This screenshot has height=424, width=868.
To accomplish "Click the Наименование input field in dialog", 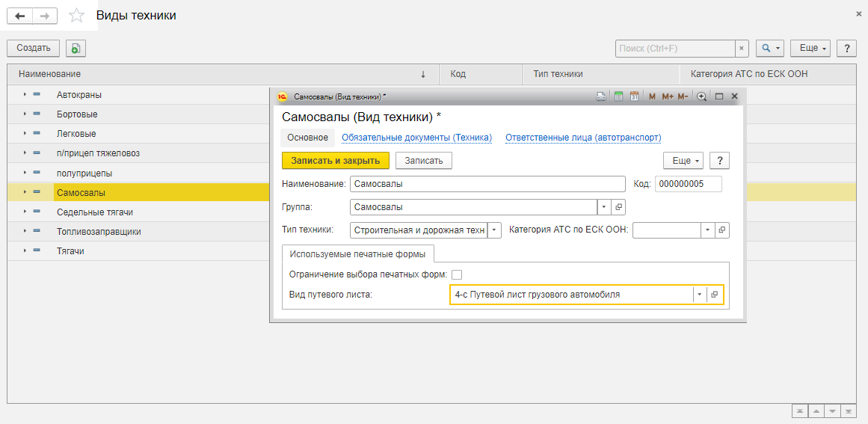I will 487,184.
